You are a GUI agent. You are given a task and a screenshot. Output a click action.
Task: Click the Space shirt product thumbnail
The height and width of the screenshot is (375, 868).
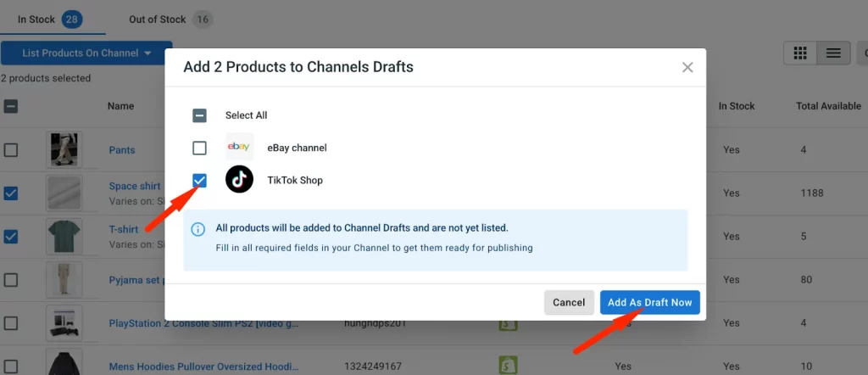coord(64,193)
